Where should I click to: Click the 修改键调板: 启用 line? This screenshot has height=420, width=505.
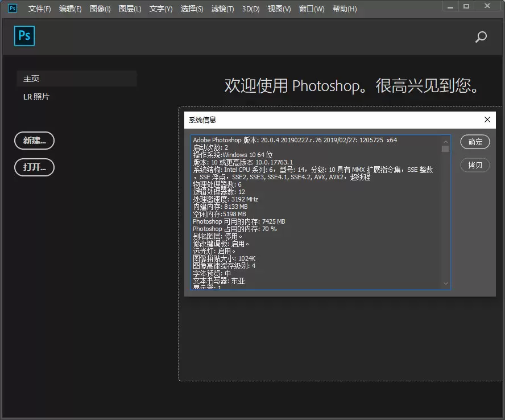click(221, 244)
